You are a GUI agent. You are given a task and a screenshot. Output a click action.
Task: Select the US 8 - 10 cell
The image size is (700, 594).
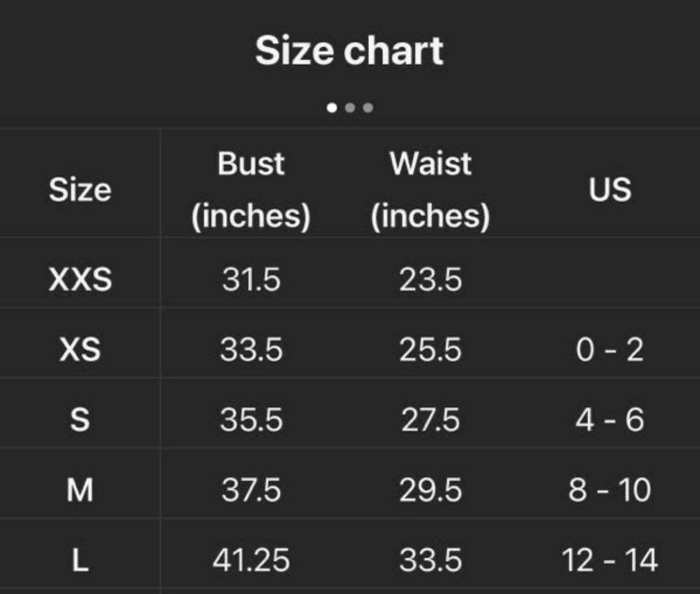[610, 489]
